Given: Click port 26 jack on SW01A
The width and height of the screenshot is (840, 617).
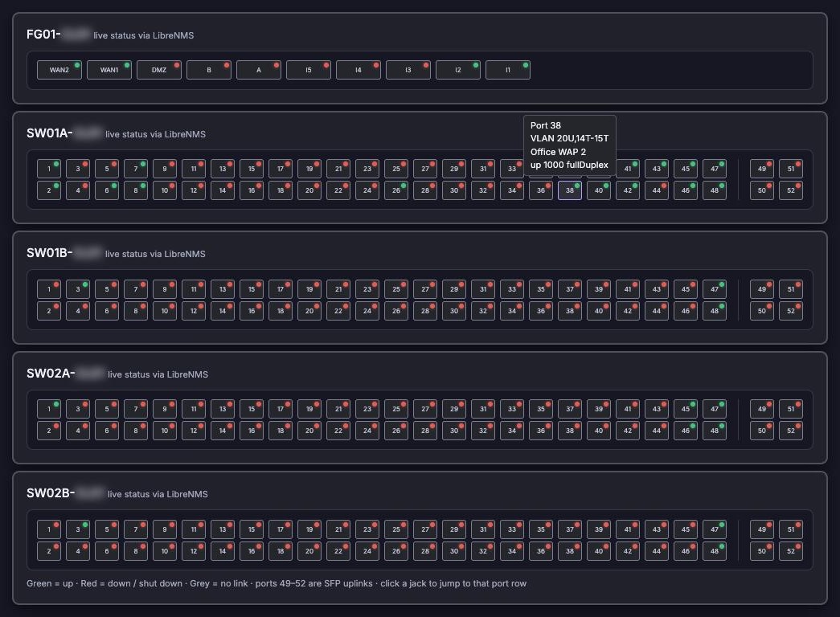Looking at the screenshot, I should pos(396,190).
